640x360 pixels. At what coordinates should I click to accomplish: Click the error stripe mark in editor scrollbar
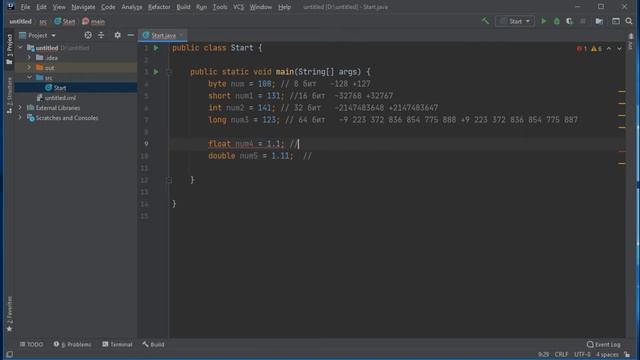coord(622,151)
